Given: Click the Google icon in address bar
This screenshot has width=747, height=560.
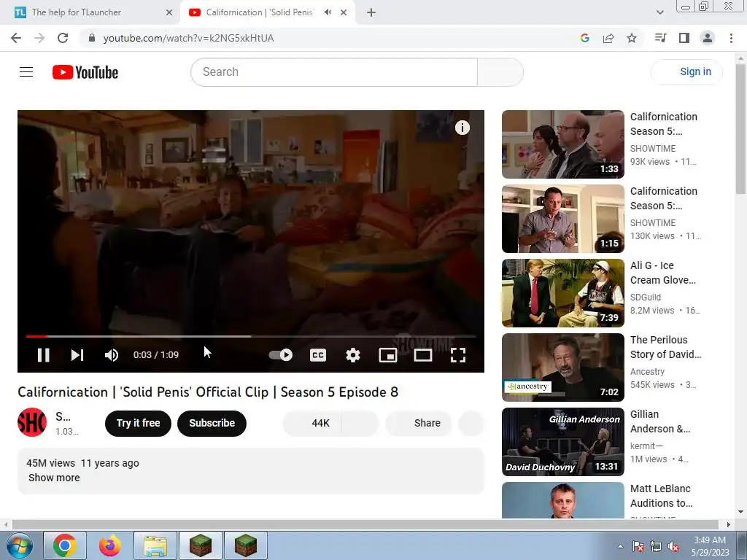Looking at the screenshot, I should 585,38.
